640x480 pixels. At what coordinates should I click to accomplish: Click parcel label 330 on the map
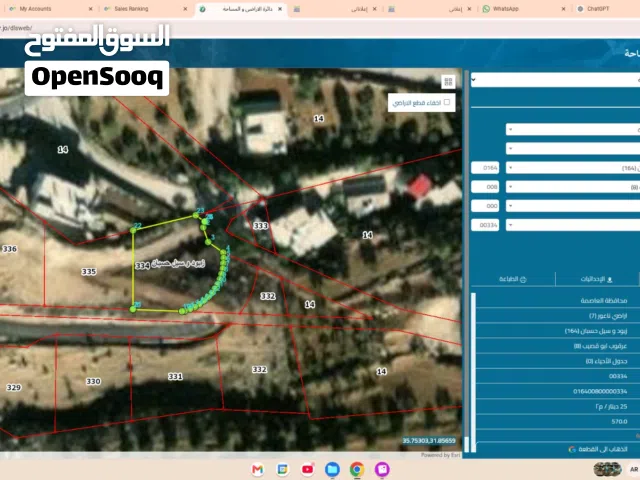pyautogui.click(x=93, y=382)
